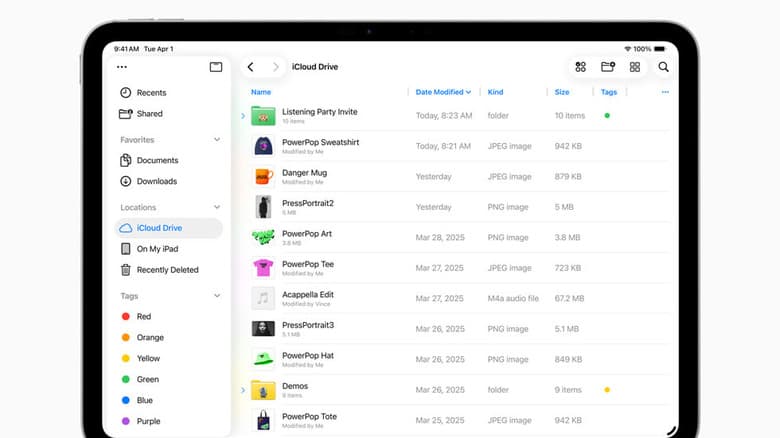This screenshot has width=780, height=438.
Task: Switch to grid view icon
Action: 635,67
